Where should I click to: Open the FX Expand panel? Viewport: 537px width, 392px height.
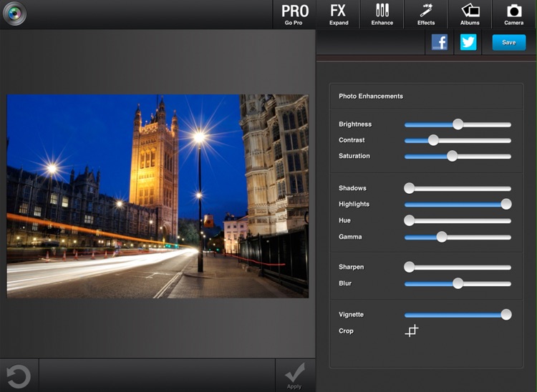coord(338,14)
